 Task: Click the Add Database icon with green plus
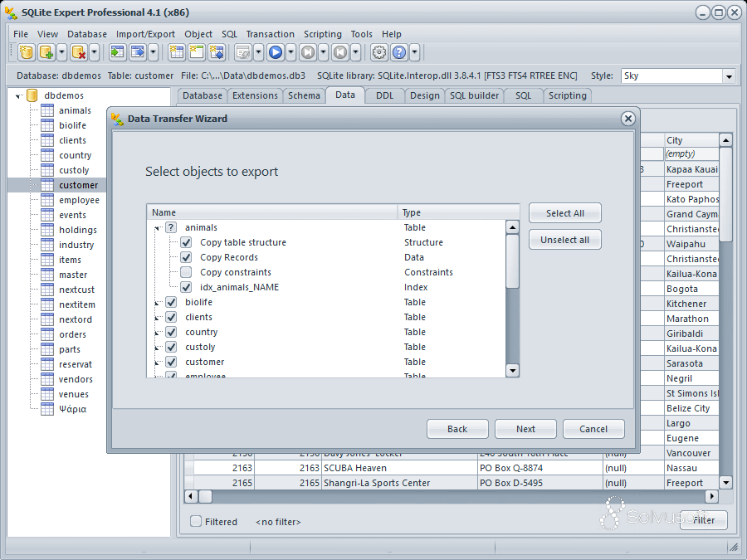click(46, 52)
